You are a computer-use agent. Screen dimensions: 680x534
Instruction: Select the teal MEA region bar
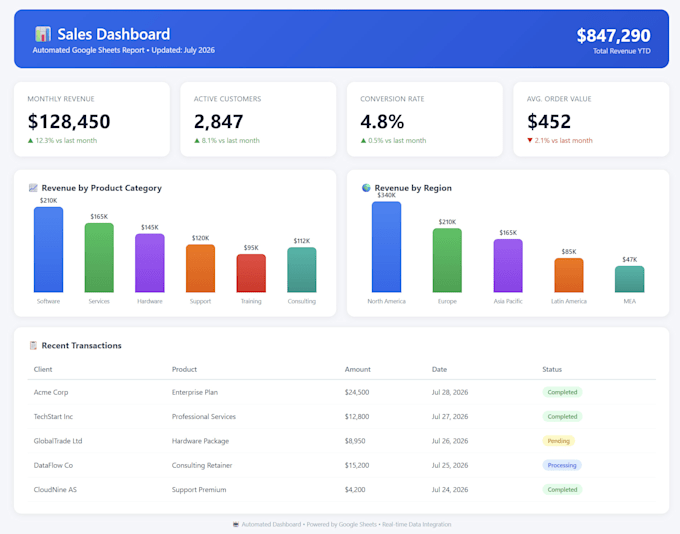pyautogui.click(x=630, y=279)
